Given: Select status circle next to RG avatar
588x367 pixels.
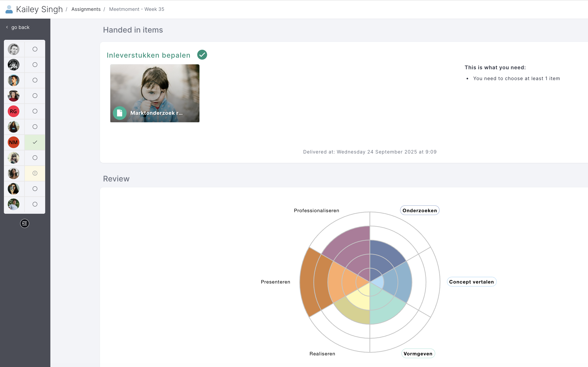Looking at the screenshot, I should 35,111.
